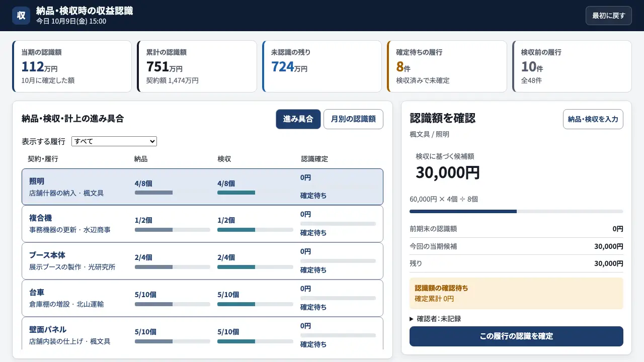
Task: Select the 照明 obligation row
Action: coord(202,187)
